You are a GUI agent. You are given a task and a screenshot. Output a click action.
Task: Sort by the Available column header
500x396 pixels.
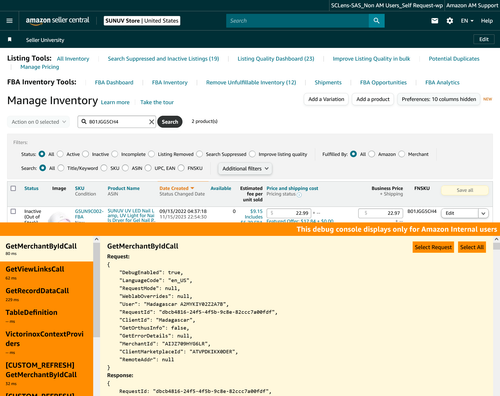(221, 188)
